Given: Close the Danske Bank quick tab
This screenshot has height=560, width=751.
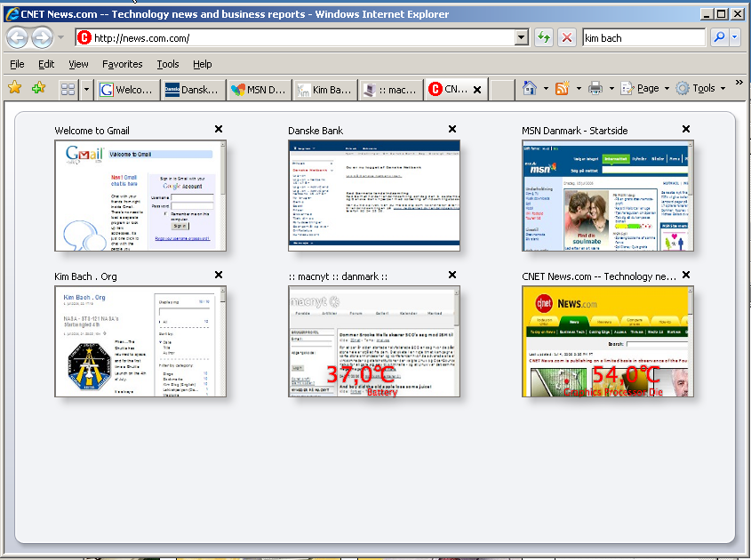Looking at the screenshot, I should (x=452, y=129).
